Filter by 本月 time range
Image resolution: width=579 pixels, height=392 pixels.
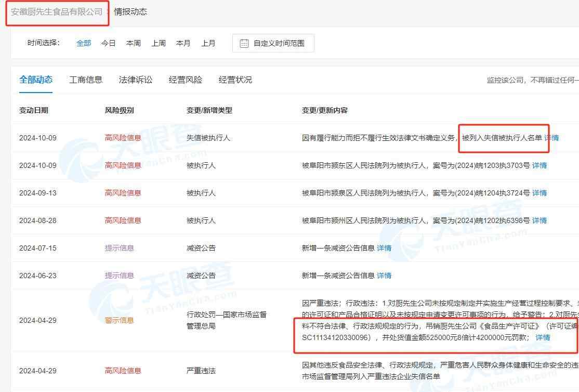tap(183, 43)
